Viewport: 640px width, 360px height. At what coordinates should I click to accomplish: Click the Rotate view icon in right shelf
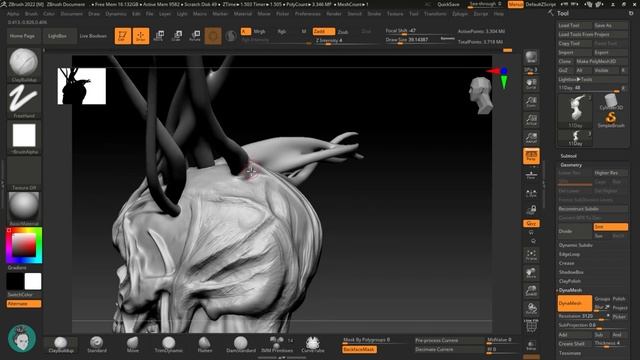point(531,309)
